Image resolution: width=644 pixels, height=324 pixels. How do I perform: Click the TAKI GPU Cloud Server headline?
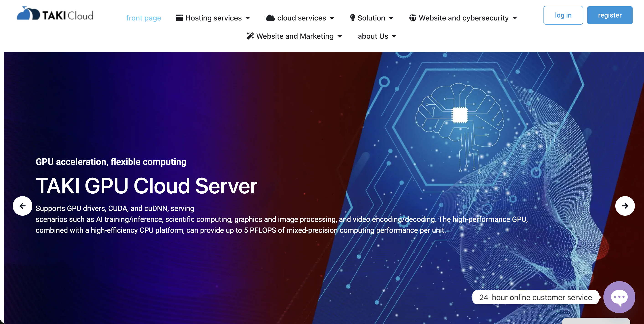146,186
